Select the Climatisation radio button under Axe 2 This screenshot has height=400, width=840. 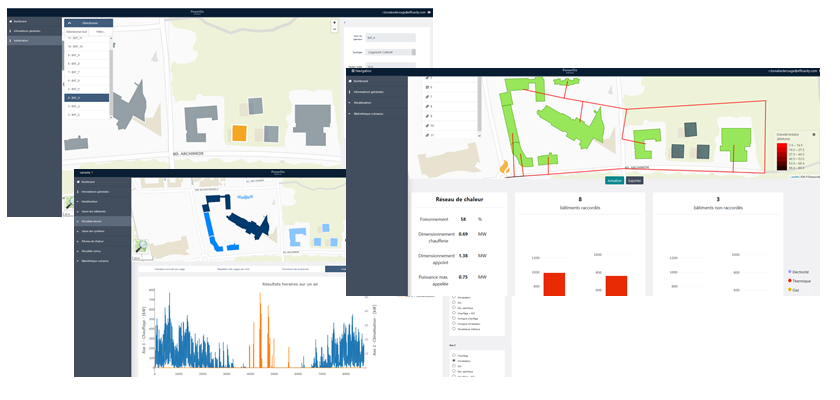[x=455, y=362]
